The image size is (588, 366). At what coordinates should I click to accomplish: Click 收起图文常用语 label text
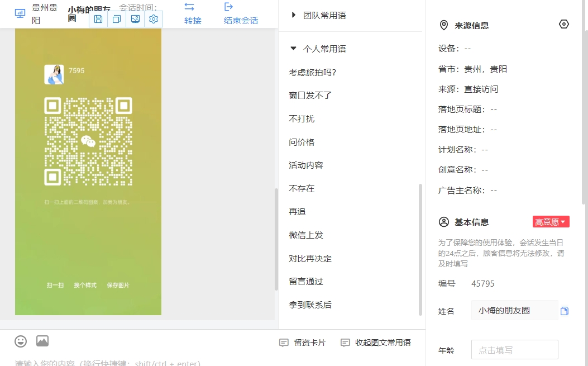[383, 343]
